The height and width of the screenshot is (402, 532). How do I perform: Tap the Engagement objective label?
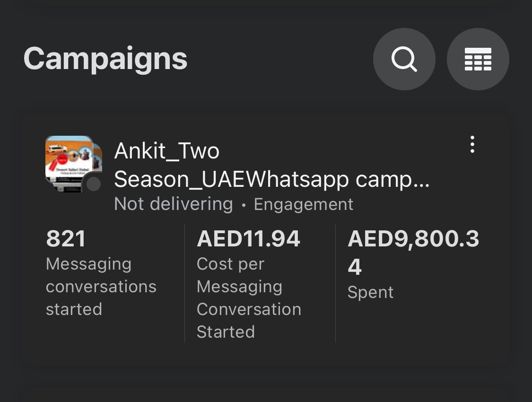coord(303,204)
